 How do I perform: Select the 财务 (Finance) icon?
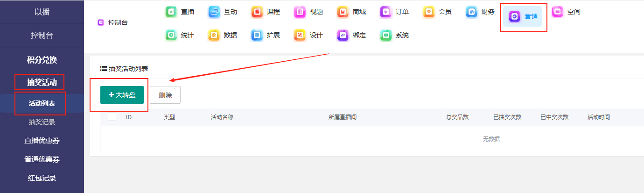472,12
